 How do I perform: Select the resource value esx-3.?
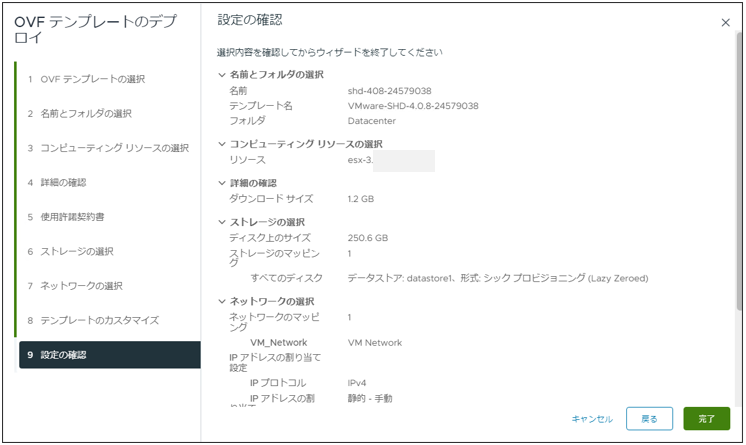[360, 160]
